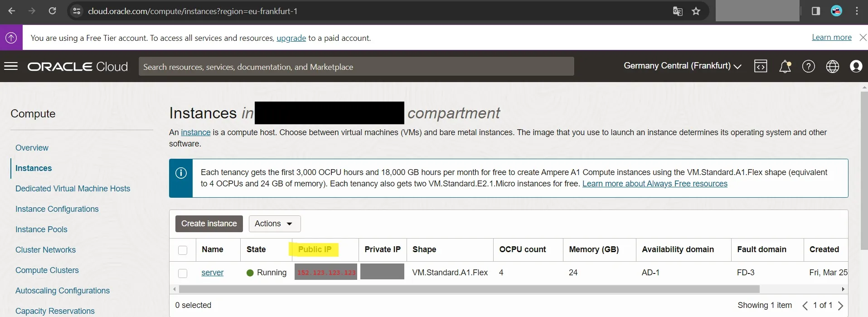Click the upgrade link in the banner
Image resolution: width=868 pixels, height=317 pixels.
[x=291, y=38]
